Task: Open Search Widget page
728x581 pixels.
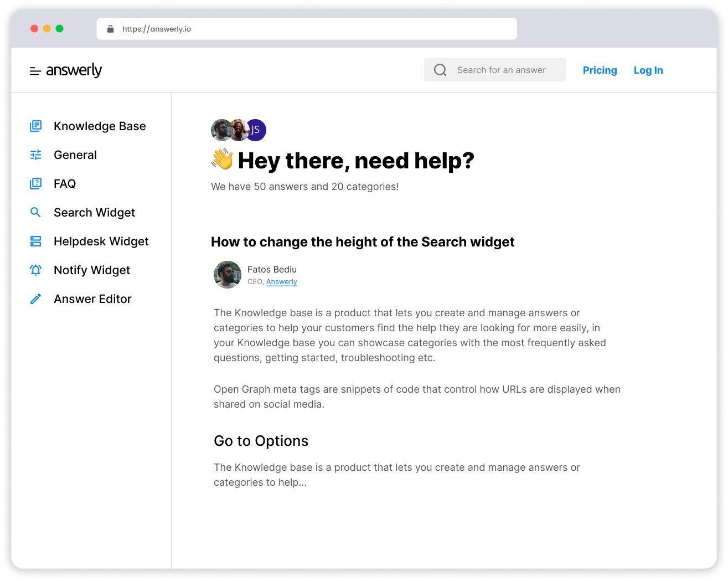Action: (94, 213)
